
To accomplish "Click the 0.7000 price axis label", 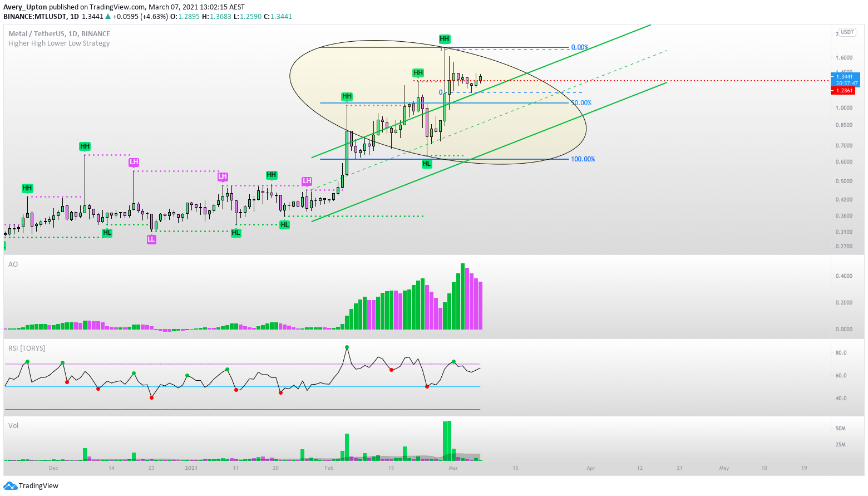I will coord(844,146).
